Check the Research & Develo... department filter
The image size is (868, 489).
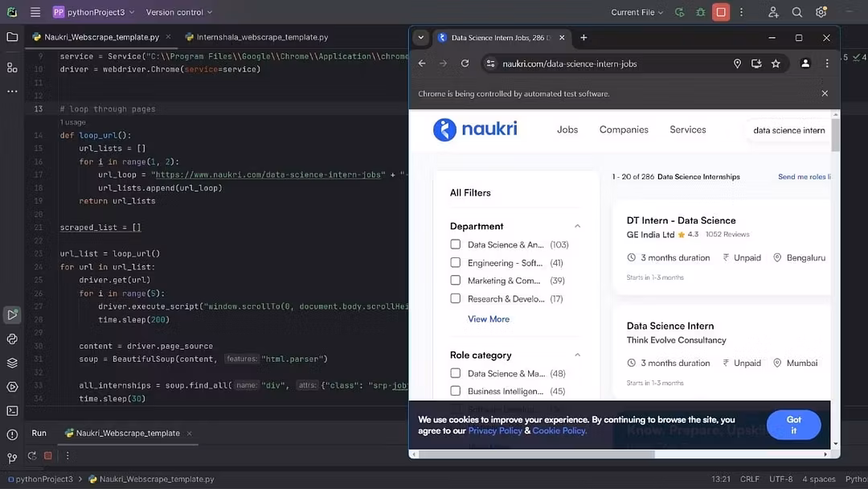pos(455,298)
